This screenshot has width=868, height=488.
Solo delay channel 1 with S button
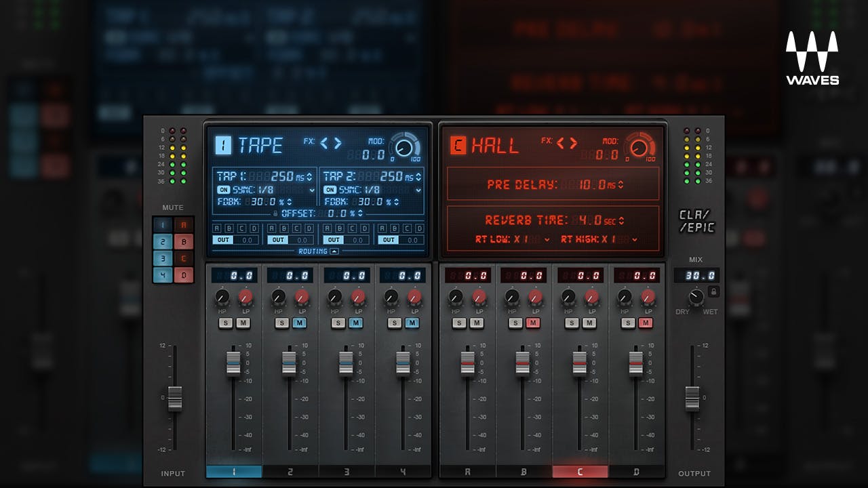coord(226,323)
